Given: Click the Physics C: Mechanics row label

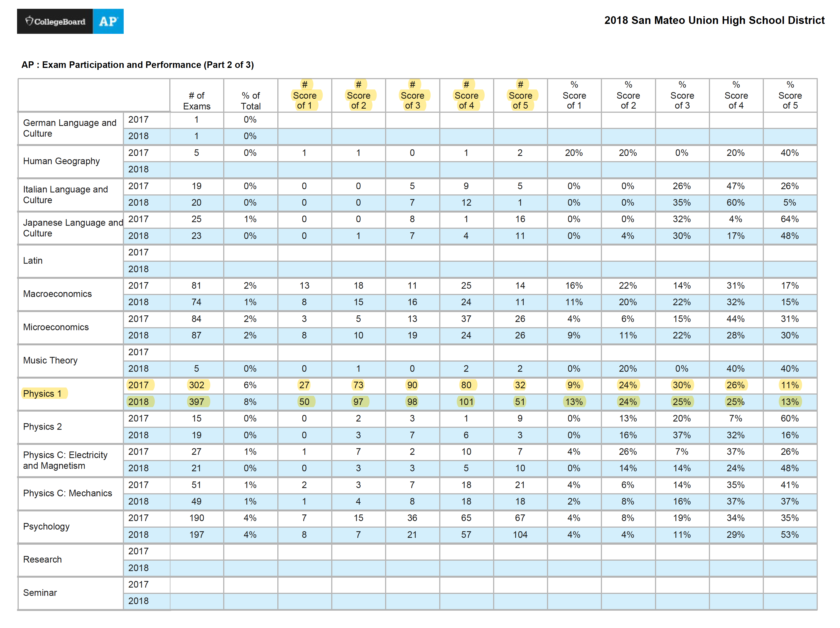Looking at the screenshot, I should [x=68, y=493].
